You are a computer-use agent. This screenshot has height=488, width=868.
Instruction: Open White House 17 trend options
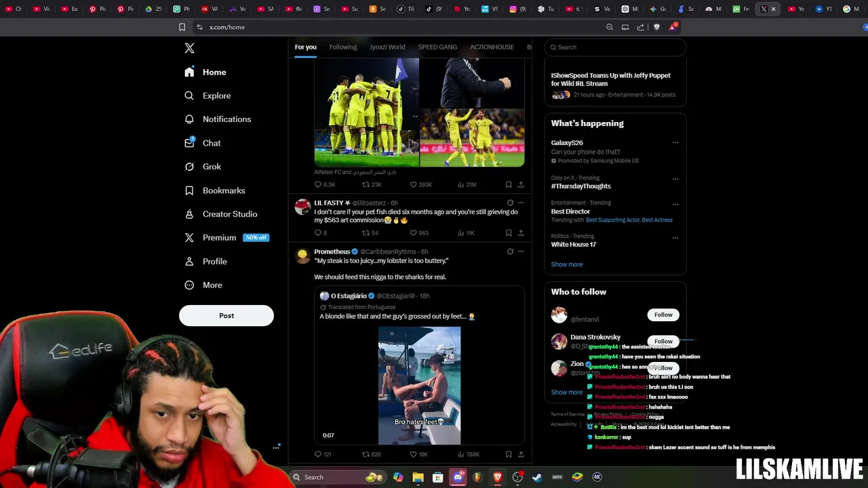[x=675, y=238]
